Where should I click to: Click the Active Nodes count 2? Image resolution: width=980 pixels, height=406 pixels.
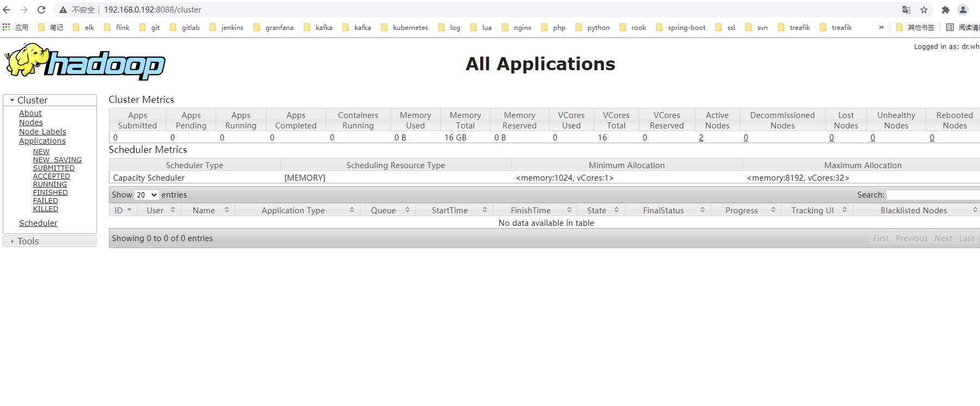[x=701, y=138]
